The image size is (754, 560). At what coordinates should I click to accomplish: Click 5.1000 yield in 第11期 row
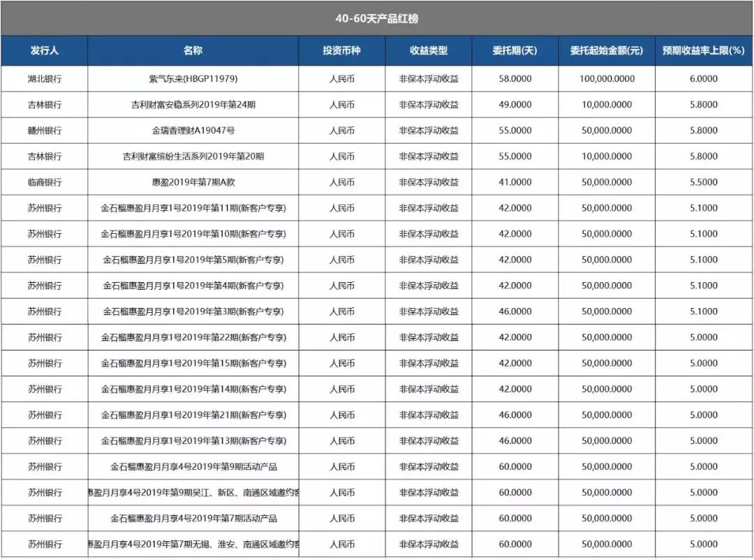point(704,208)
